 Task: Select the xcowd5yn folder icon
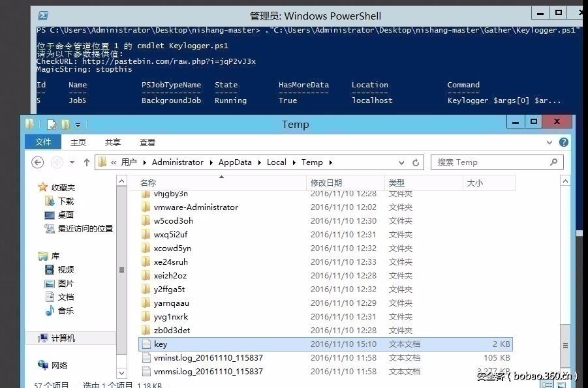click(x=146, y=248)
